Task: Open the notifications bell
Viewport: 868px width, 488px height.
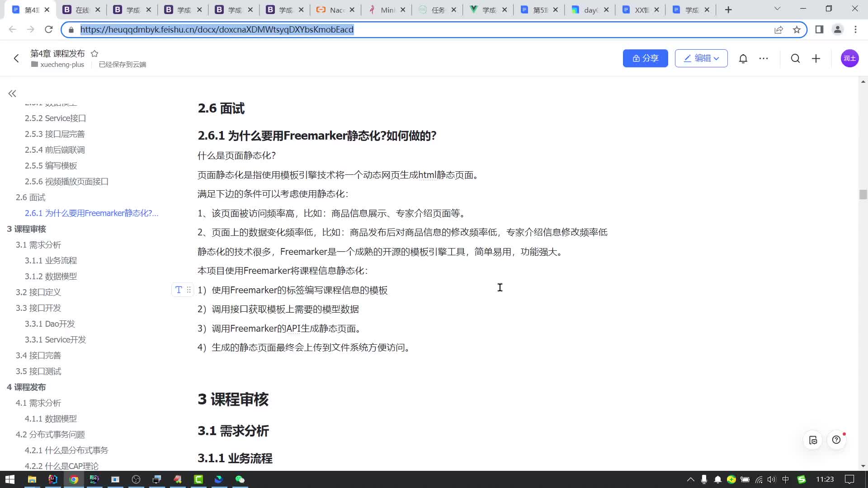Action: pos(743,58)
